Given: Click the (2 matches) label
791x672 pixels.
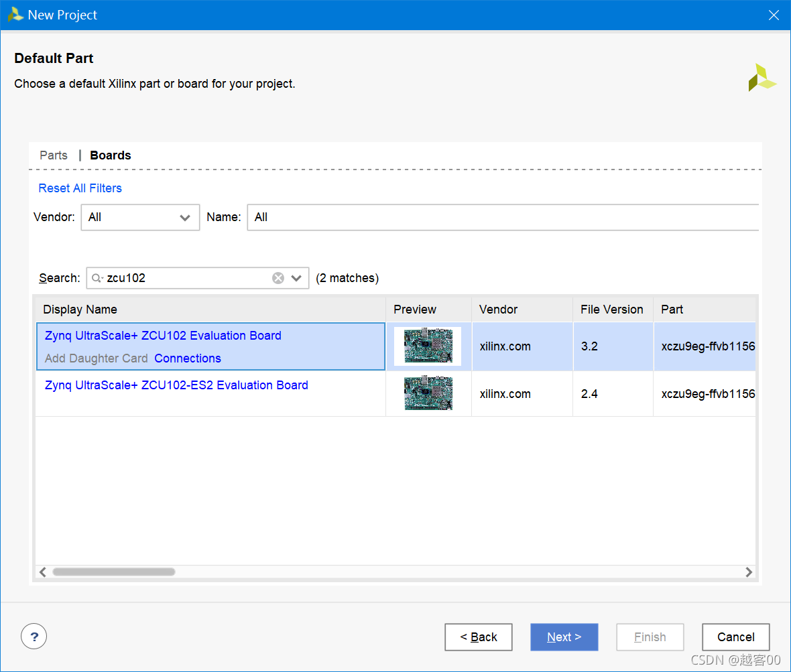Looking at the screenshot, I should (347, 278).
